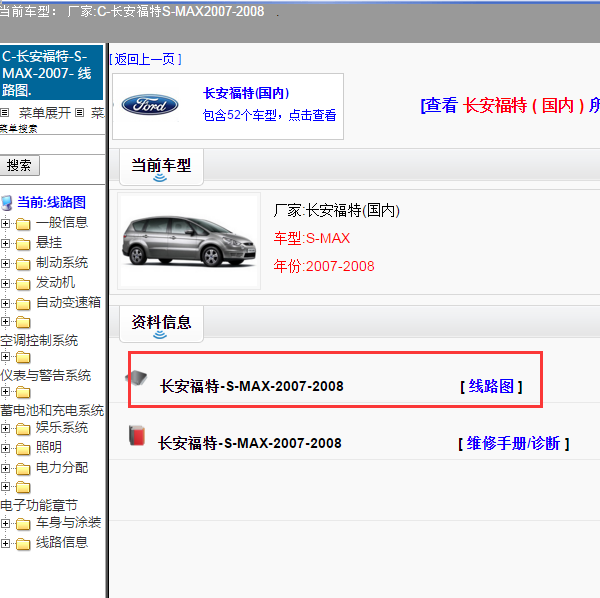The width and height of the screenshot is (600, 598).
Task: Click the folder icon above 电子功能章节
Action: point(23,487)
